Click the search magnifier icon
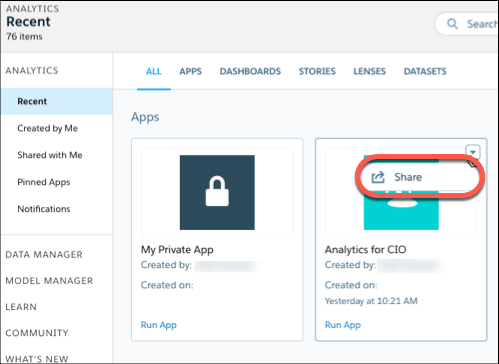 pos(452,24)
